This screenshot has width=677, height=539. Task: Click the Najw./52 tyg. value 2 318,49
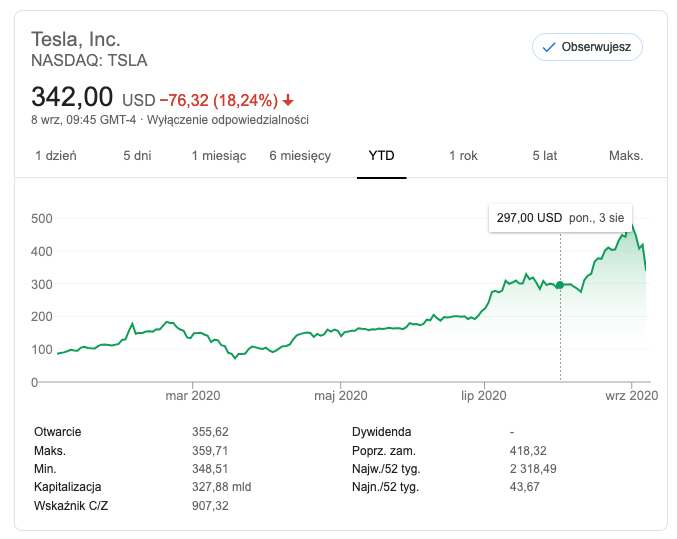tap(533, 469)
